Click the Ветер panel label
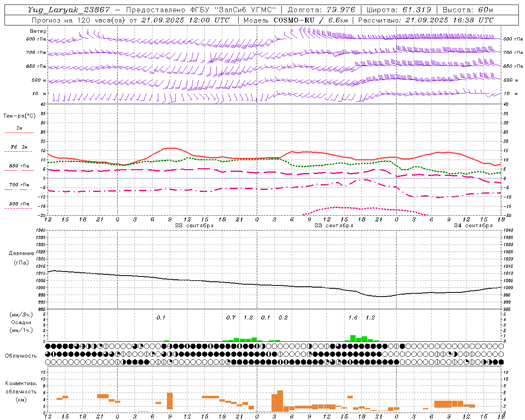Image resolution: width=525 pixels, height=420 pixels. coord(38,31)
